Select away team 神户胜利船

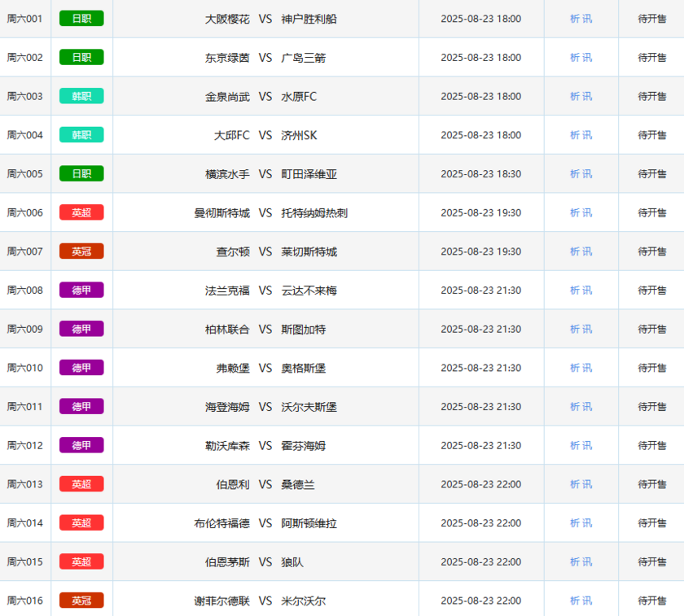(309, 19)
